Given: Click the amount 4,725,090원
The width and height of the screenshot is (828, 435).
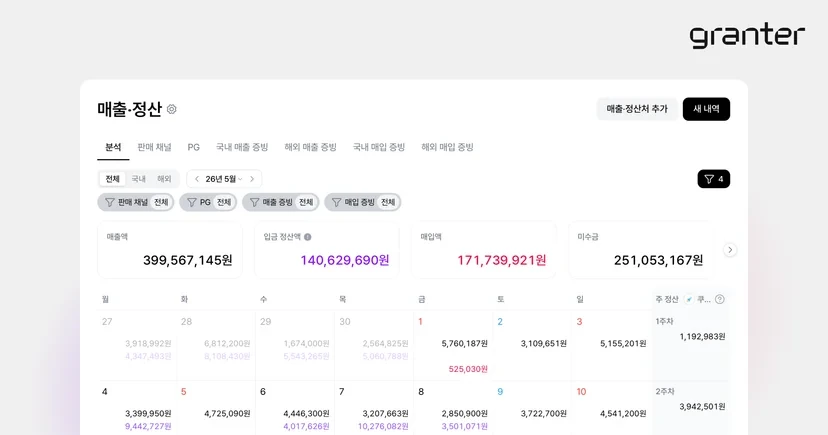Looking at the screenshot, I should [227, 414].
